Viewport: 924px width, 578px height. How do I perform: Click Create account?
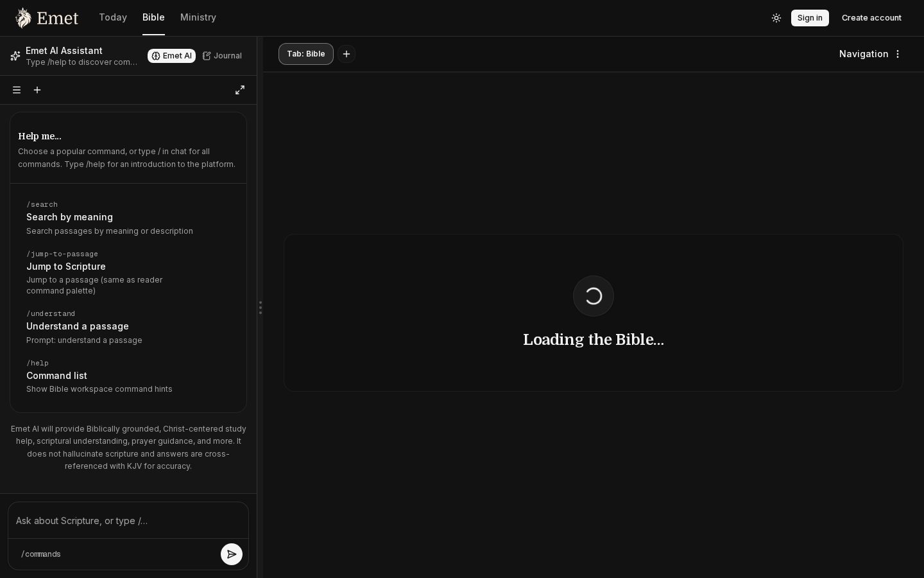[x=871, y=18]
